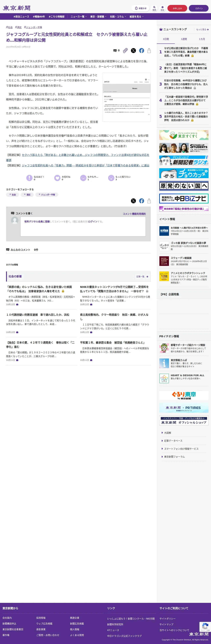
Task: Open the 東京情報さんぽ info icon
Action: (164, 363)
